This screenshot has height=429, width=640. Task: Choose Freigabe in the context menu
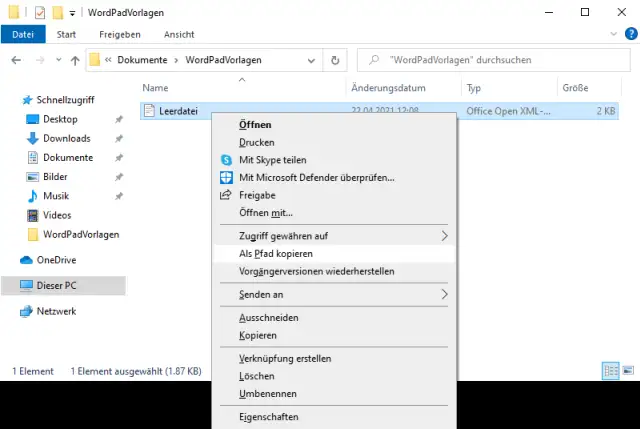click(334, 195)
